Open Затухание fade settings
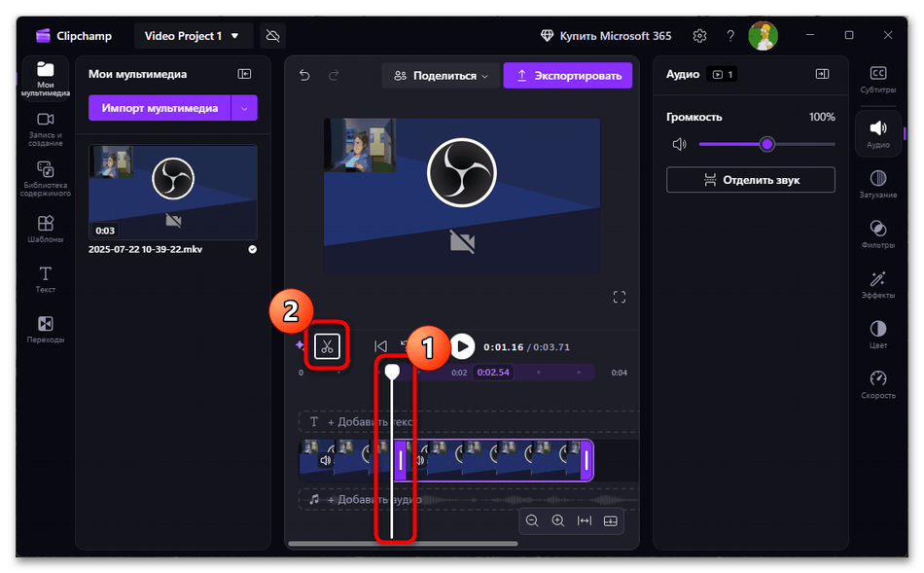This screenshot has width=924, height=573. tap(878, 184)
